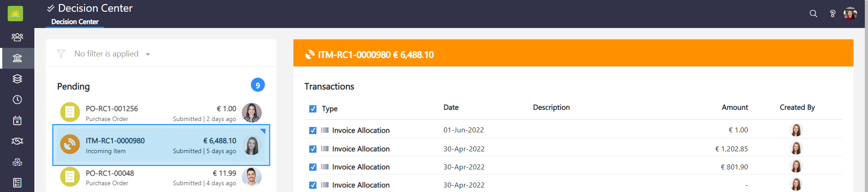Image resolution: width=868 pixels, height=192 pixels.
Task: Open the stacked layers sidebar icon
Action: pyautogui.click(x=17, y=79)
